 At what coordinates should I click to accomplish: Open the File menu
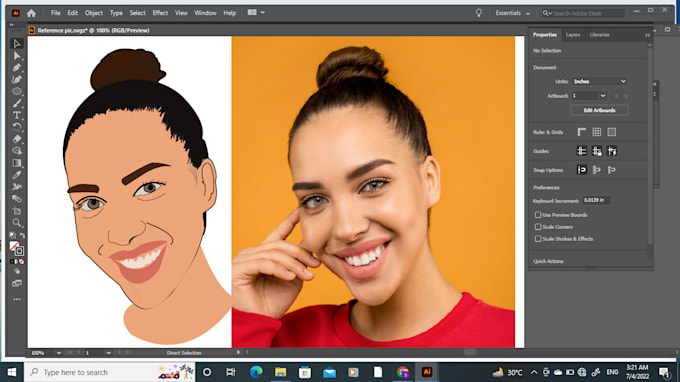pyautogui.click(x=56, y=13)
